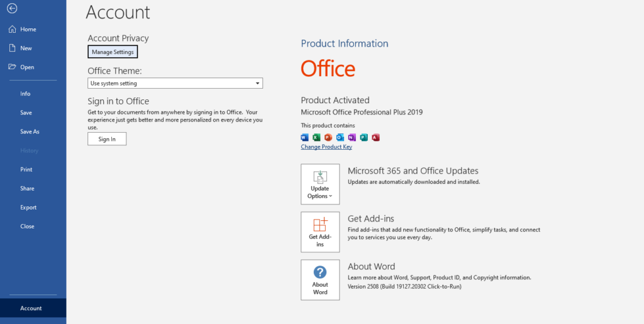Click the Office logo
This screenshot has height=324, width=644.
pyautogui.click(x=328, y=69)
